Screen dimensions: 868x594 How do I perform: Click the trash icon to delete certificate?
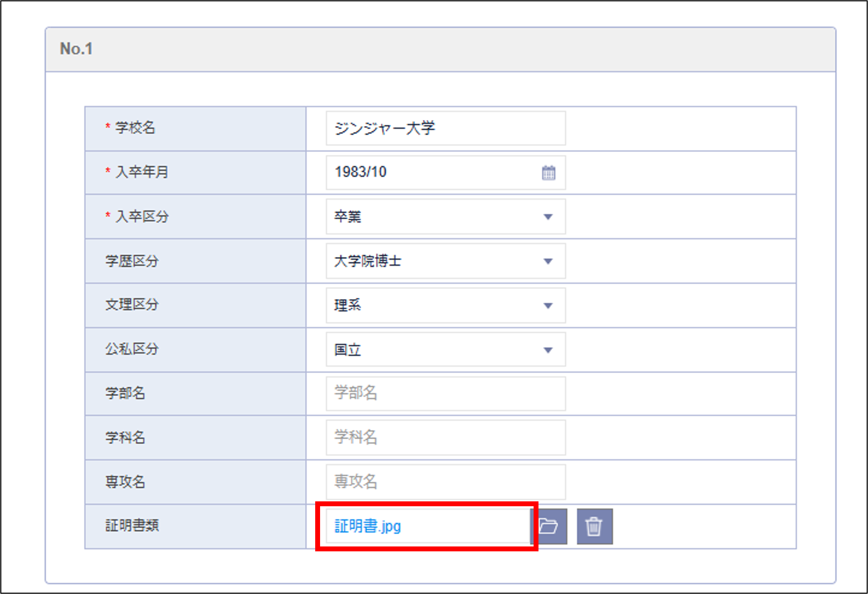[594, 527]
